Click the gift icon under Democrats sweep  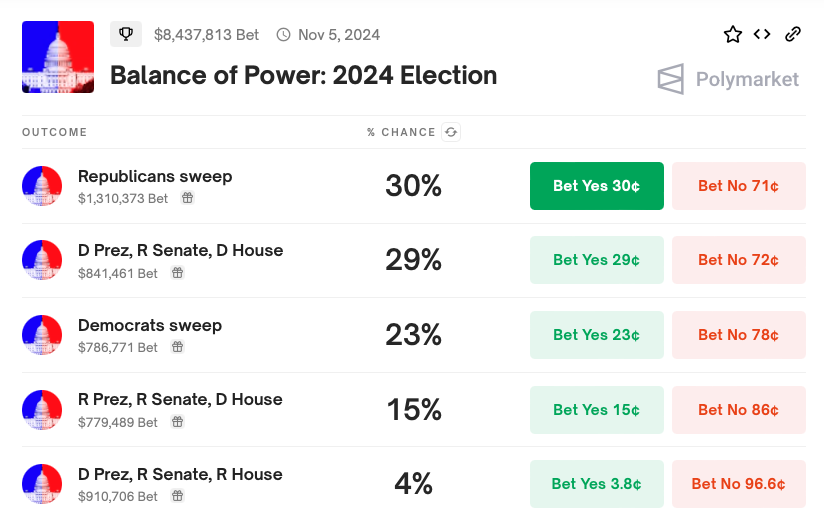point(177,347)
